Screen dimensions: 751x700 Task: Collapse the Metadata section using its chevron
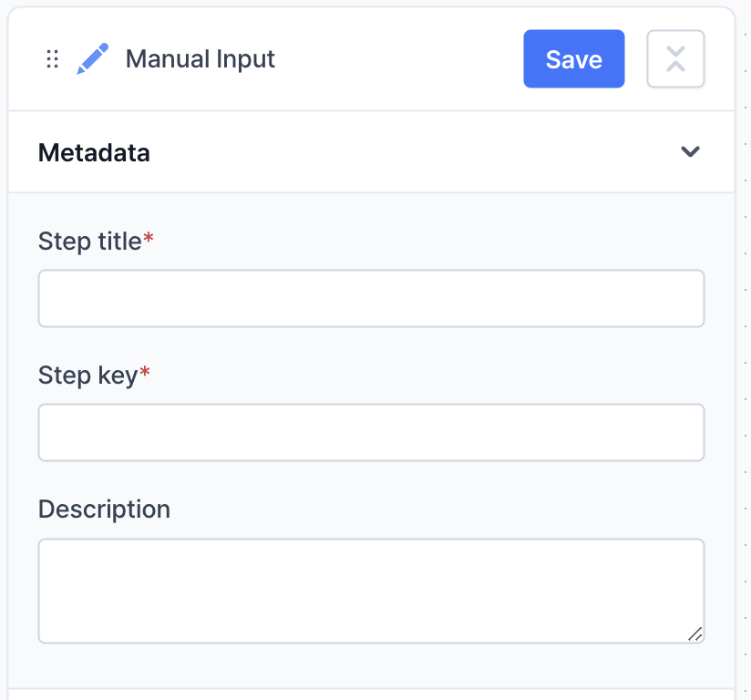pos(690,152)
